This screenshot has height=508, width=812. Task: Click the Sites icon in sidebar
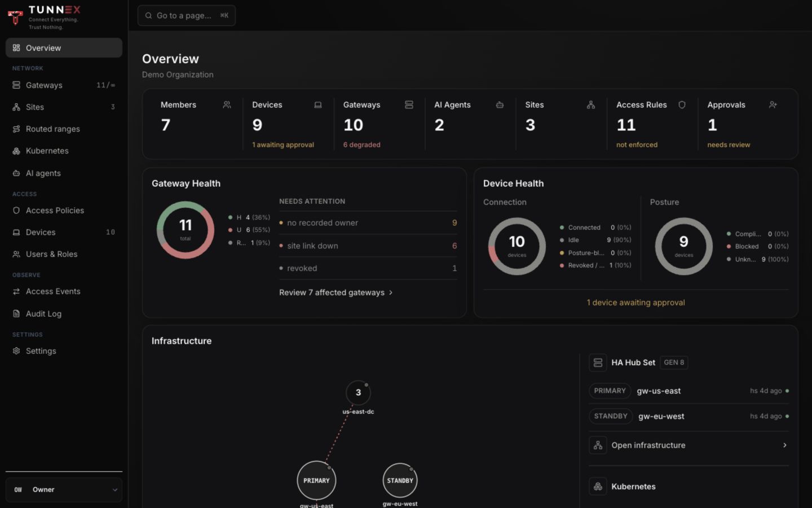point(16,107)
